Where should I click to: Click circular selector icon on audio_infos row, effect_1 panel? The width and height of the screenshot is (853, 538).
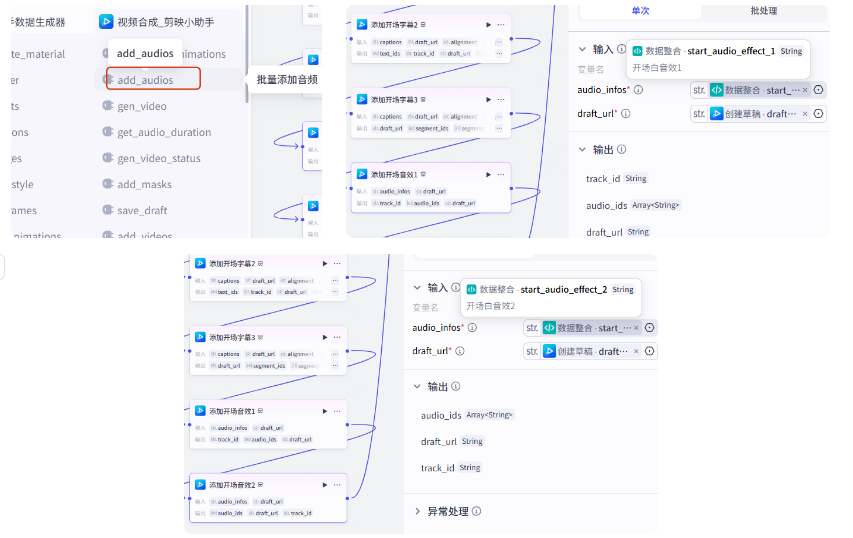coord(818,90)
